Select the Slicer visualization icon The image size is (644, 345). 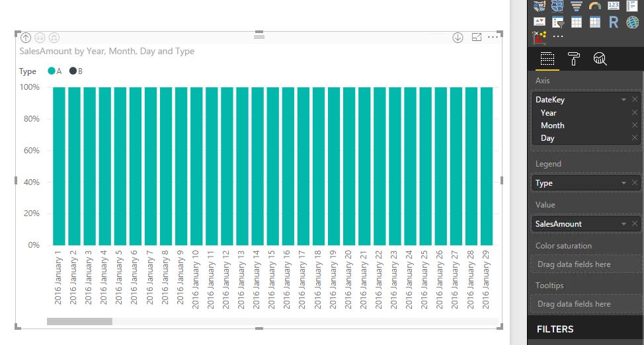558,22
